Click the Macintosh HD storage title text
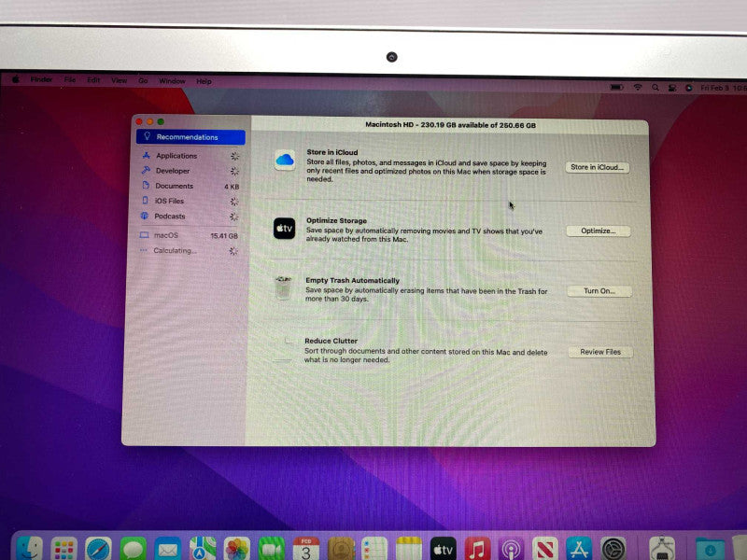 click(x=451, y=125)
